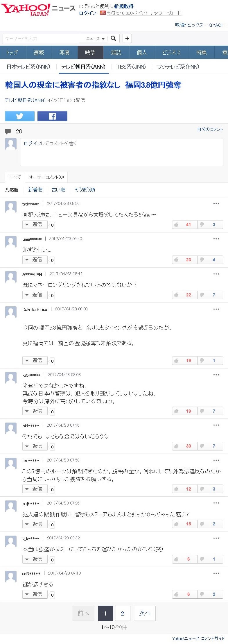
Task: Open the ニュース search category dropdown
Action: click(95, 39)
